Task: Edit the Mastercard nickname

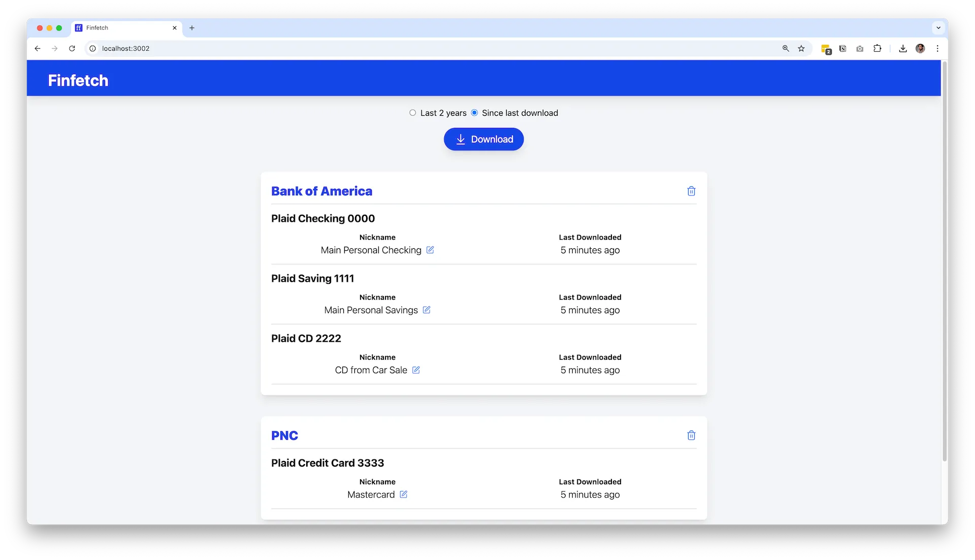Action: point(403,494)
